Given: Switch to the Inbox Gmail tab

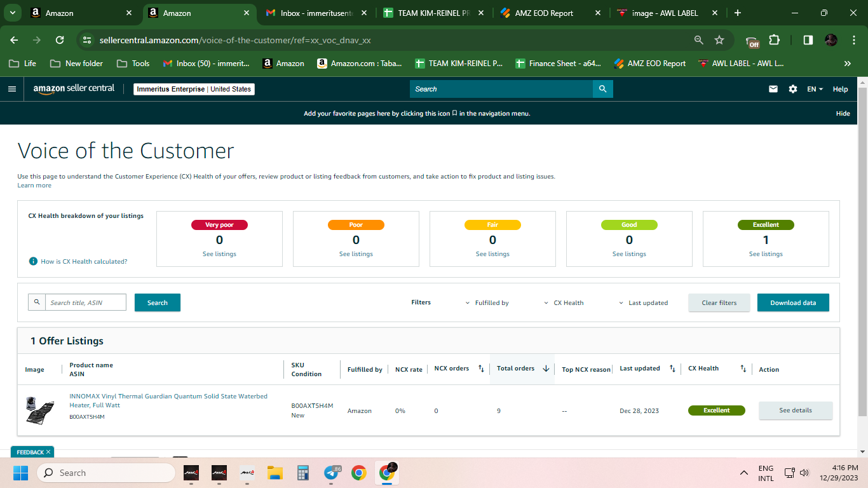Looking at the screenshot, I should tap(316, 13).
